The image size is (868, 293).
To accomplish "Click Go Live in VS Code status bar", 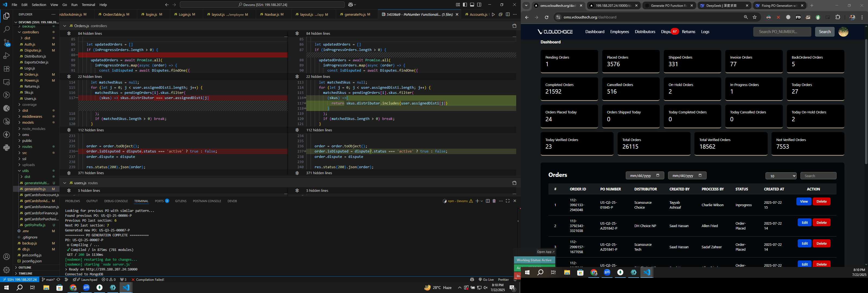I will tap(486, 279).
